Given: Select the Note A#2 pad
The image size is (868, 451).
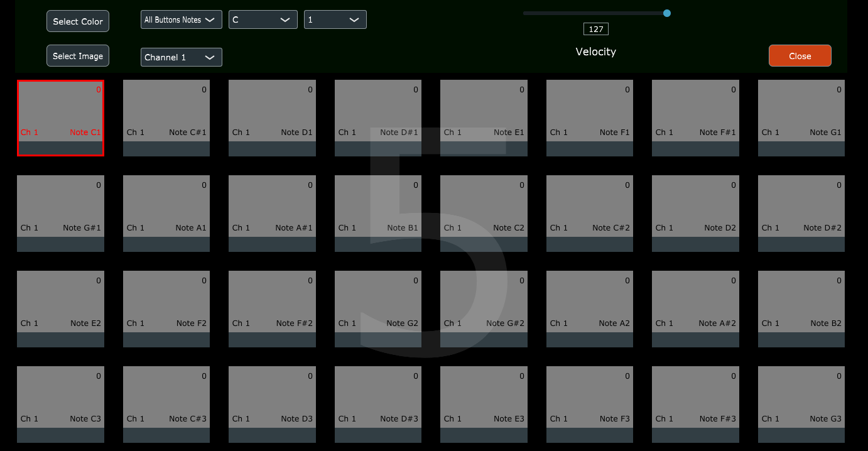Looking at the screenshot, I should (x=695, y=309).
